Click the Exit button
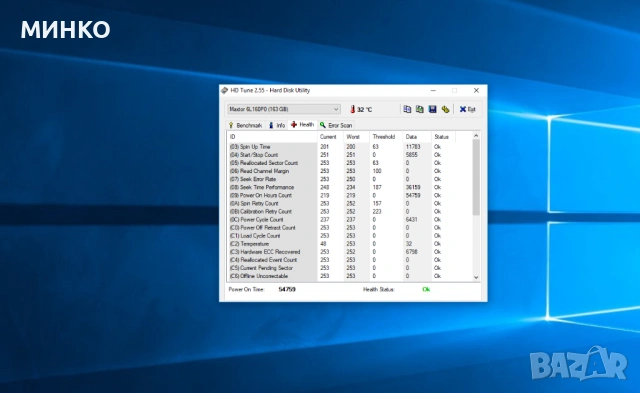Viewport: 640px width, 393px height. 468,109
